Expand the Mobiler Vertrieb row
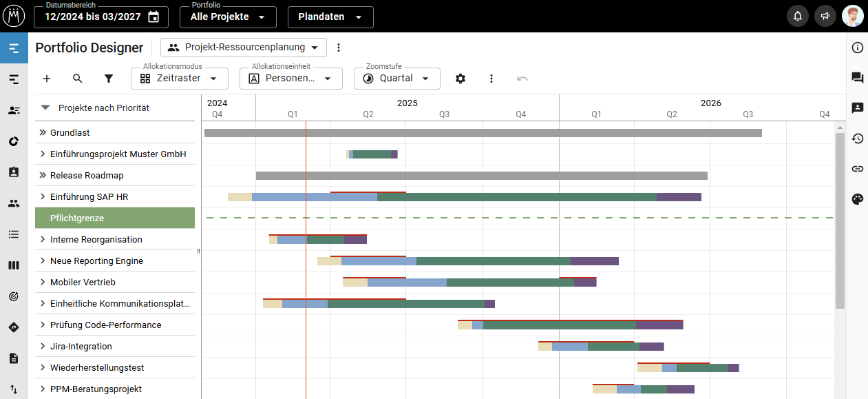 coord(43,282)
